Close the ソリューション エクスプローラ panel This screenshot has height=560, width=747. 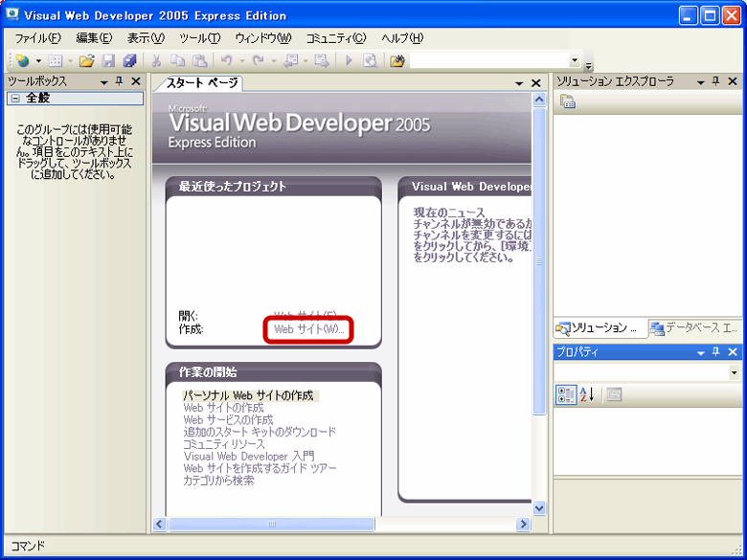(x=733, y=82)
